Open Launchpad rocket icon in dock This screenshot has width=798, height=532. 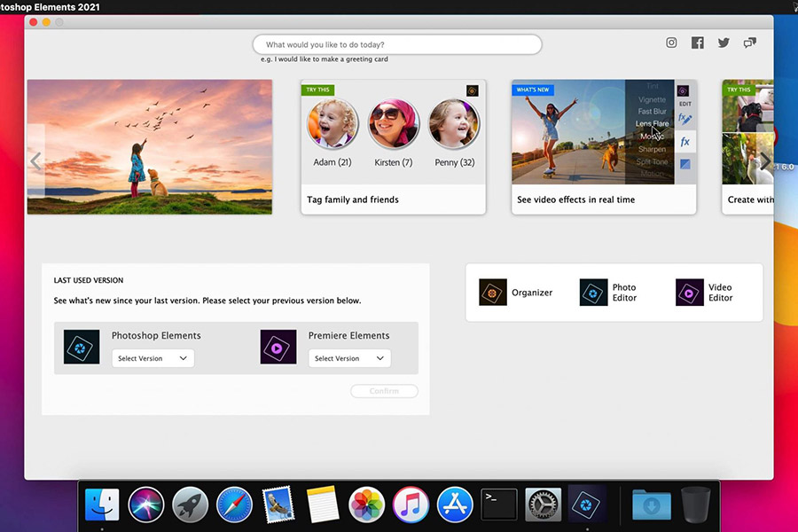tap(191, 505)
